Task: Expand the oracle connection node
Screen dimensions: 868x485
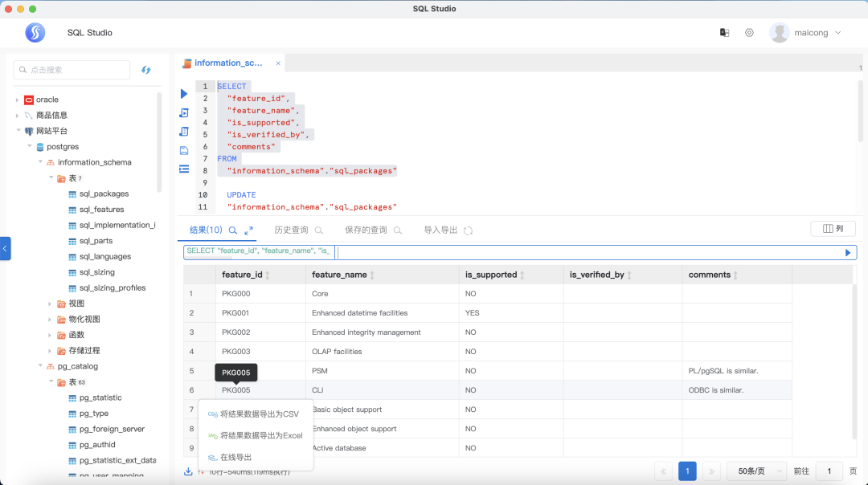Action: tap(17, 100)
